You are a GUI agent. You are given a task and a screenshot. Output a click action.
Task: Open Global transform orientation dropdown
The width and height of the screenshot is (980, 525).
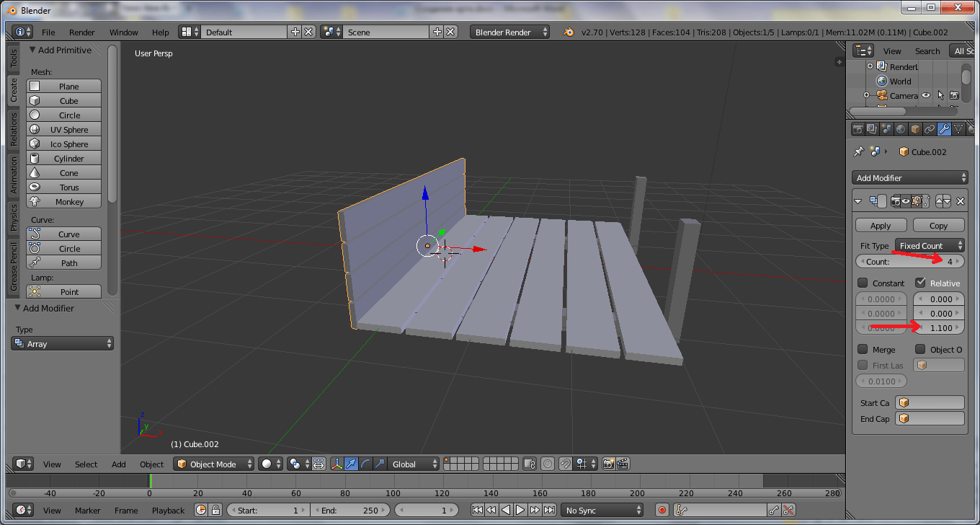414,464
